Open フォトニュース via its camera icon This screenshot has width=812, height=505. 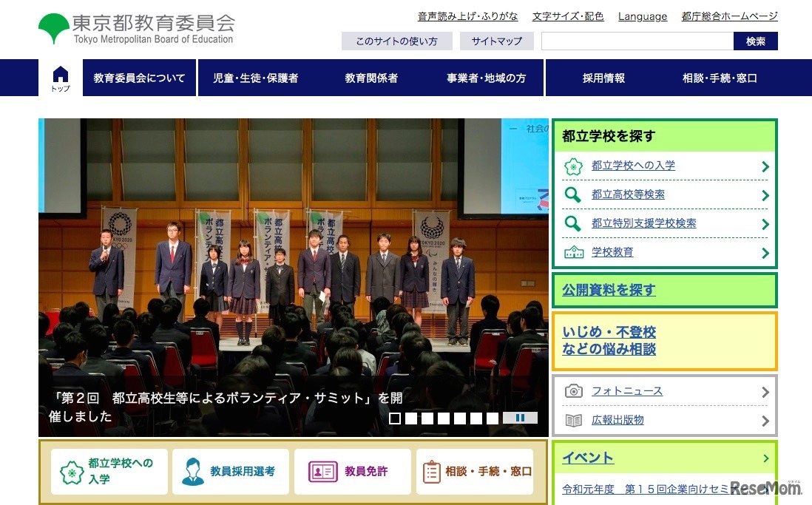coord(573,391)
